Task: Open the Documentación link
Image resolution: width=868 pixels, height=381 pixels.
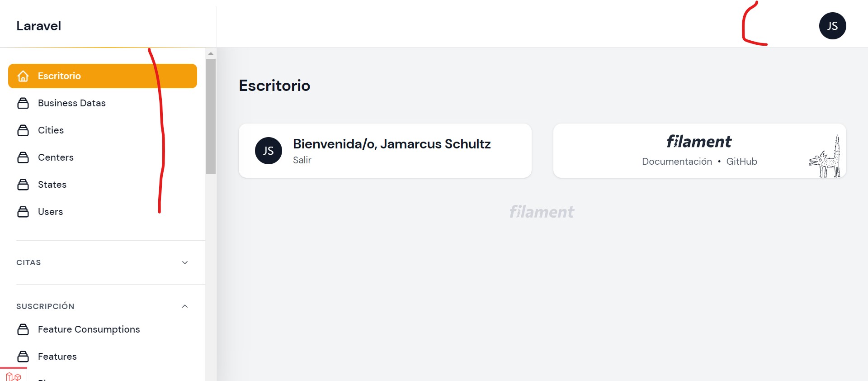Action: pos(677,162)
